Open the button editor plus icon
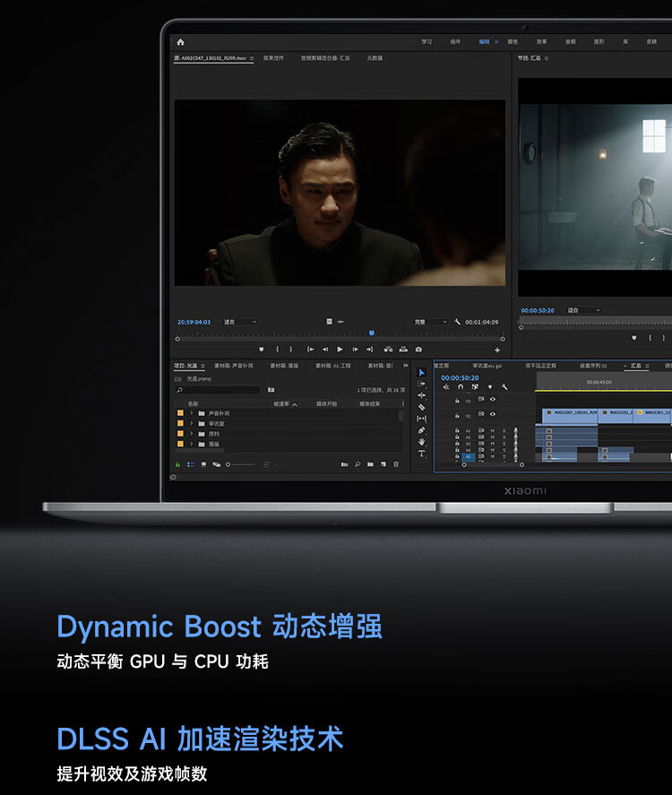Image resolution: width=672 pixels, height=795 pixels. [x=497, y=350]
